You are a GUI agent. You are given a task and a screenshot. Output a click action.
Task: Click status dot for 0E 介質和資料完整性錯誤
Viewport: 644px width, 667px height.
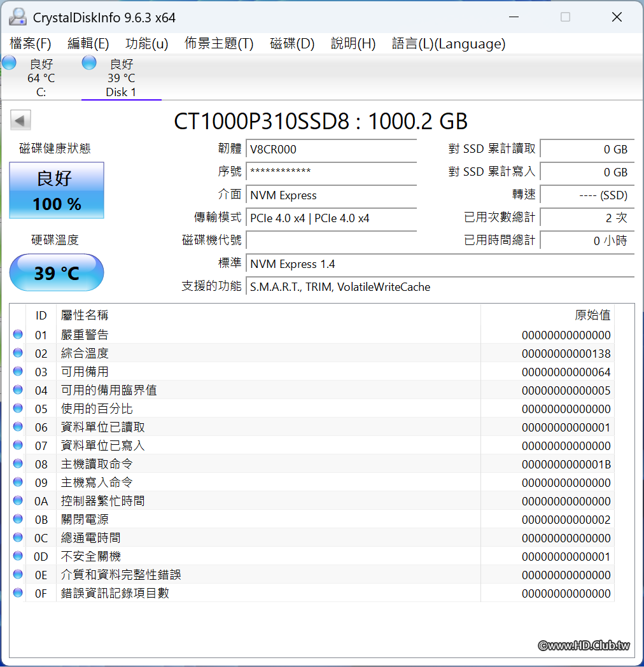18,574
